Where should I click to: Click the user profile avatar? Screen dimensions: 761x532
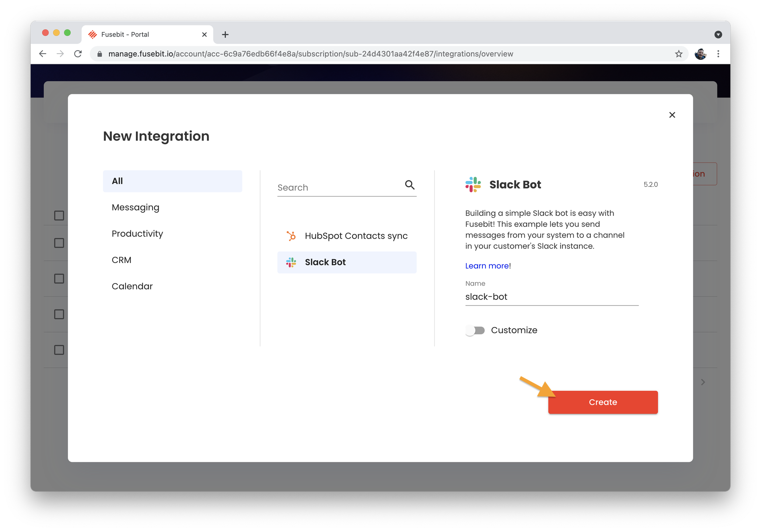pyautogui.click(x=700, y=54)
